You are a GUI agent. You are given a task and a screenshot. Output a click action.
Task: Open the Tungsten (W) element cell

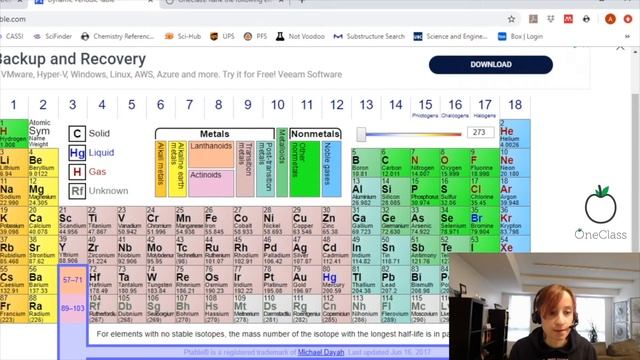[x=160, y=280]
